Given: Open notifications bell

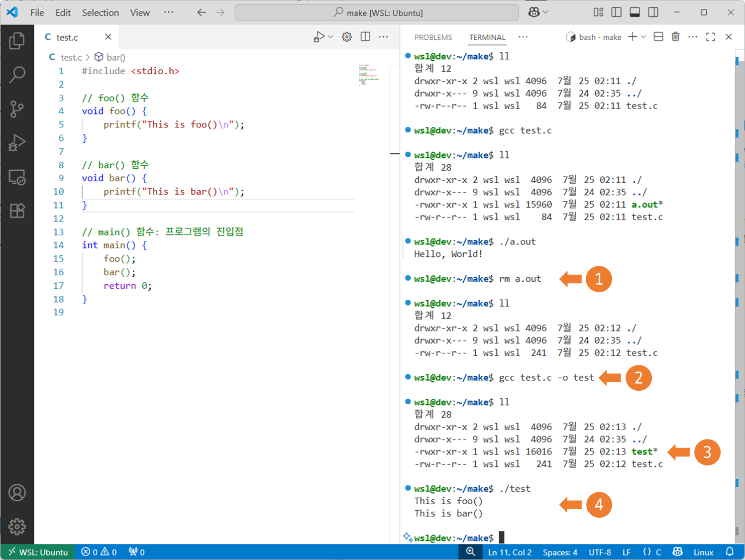Looking at the screenshot, I should click(730, 552).
